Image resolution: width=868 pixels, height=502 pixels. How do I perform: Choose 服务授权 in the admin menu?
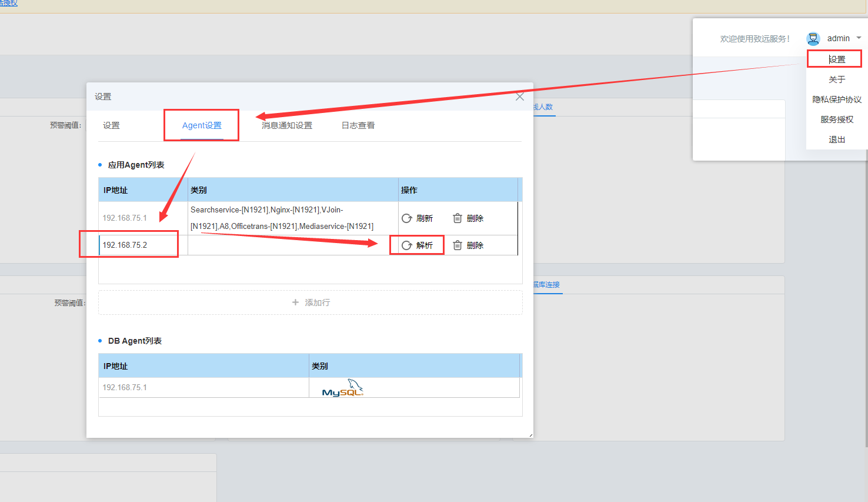coord(837,119)
